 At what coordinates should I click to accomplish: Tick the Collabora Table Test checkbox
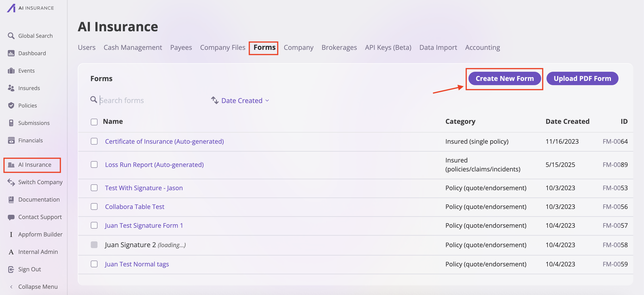(94, 206)
